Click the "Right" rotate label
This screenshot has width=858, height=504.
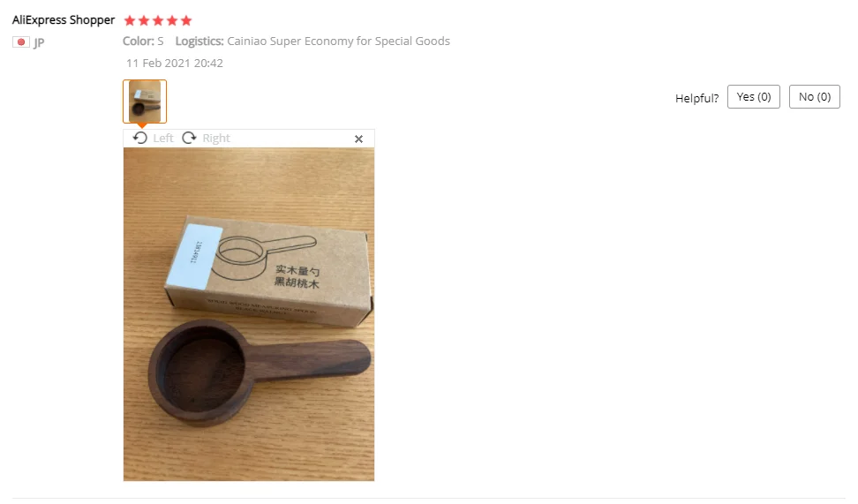[x=216, y=138]
